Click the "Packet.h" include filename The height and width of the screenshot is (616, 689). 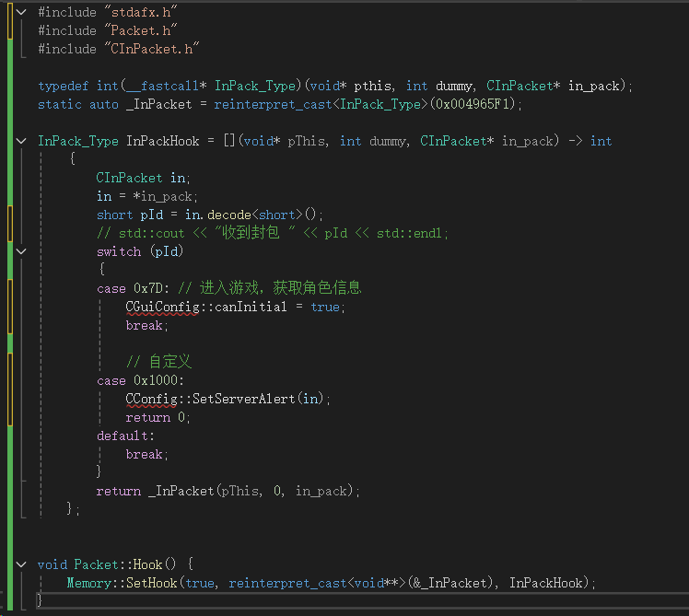[138, 30]
